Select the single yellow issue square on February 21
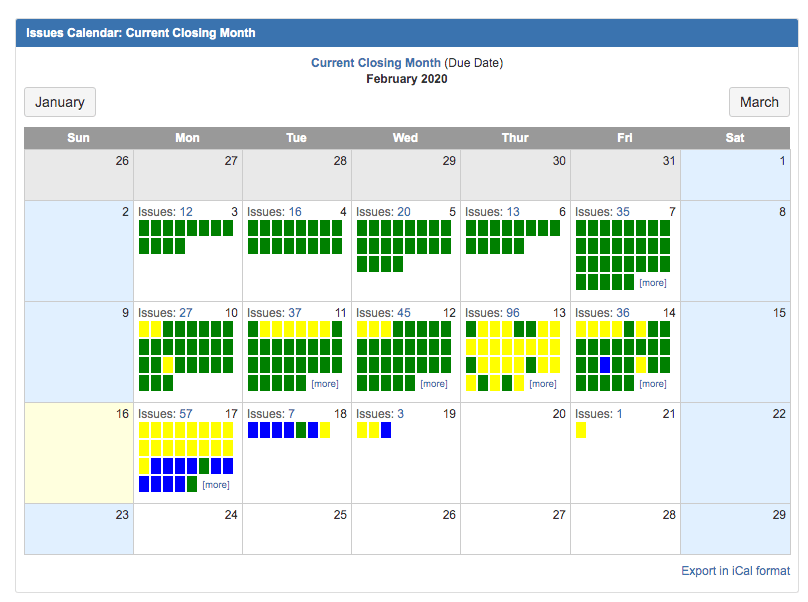 tap(581, 430)
